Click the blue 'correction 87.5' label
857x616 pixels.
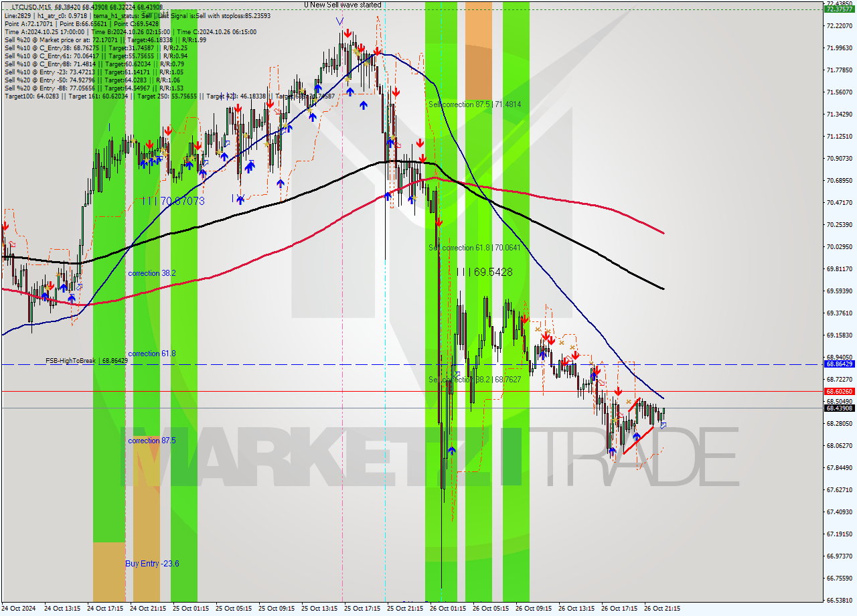pyautogui.click(x=152, y=441)
